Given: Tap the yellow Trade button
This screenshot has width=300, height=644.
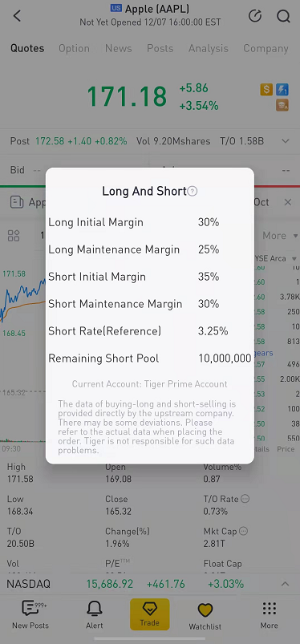Looking at the screenshot, I should coord(149,614).
